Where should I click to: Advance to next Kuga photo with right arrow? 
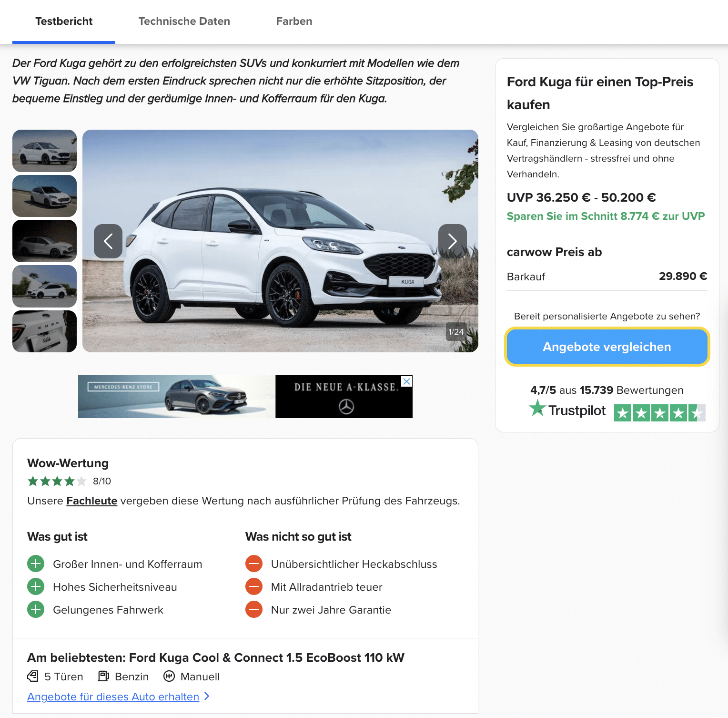point(453,241)
